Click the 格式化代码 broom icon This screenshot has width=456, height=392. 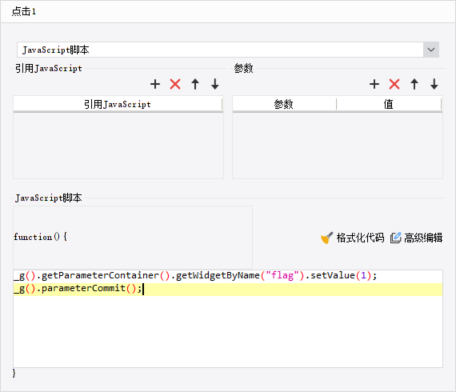327,238
